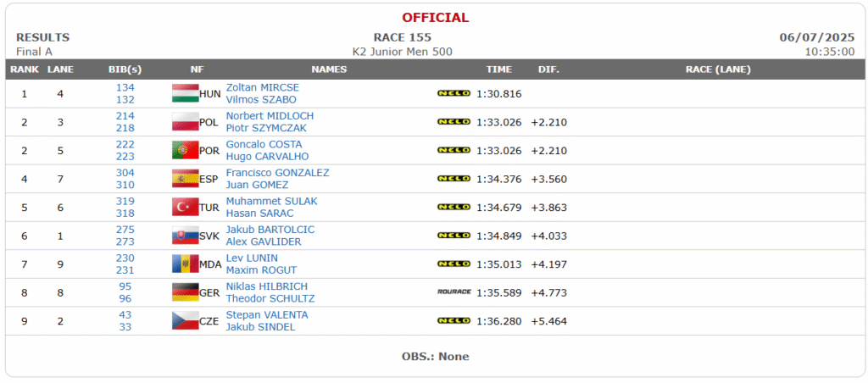Click the Spain flag icon
The image size is (868, 383).
pos(185,180)
